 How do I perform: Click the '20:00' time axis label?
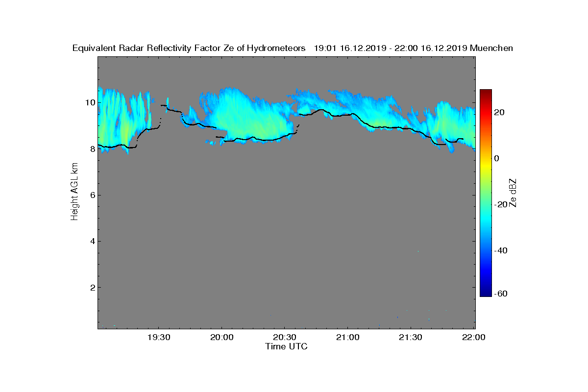pyautogui.click(x=222, y=338)
